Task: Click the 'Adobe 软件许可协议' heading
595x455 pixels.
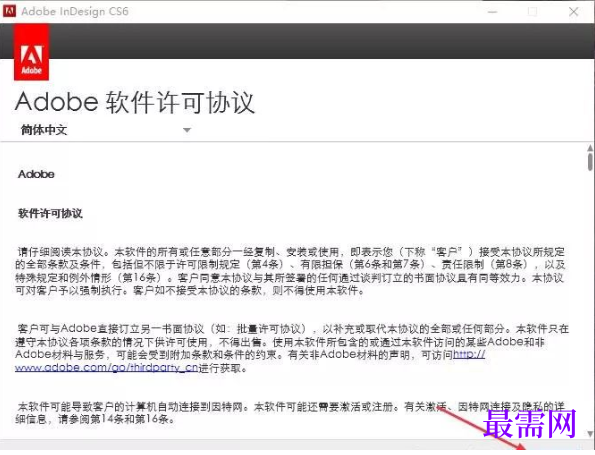Action: tap(135, 102)
